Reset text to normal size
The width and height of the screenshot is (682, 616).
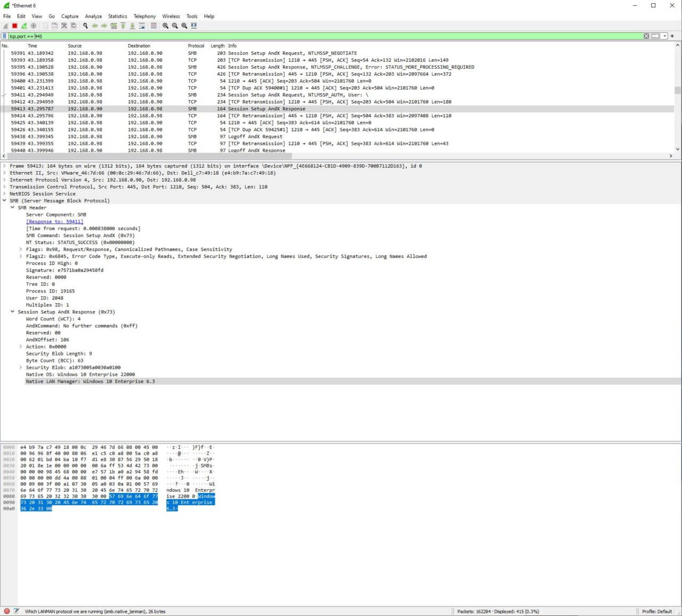[184, 26]
